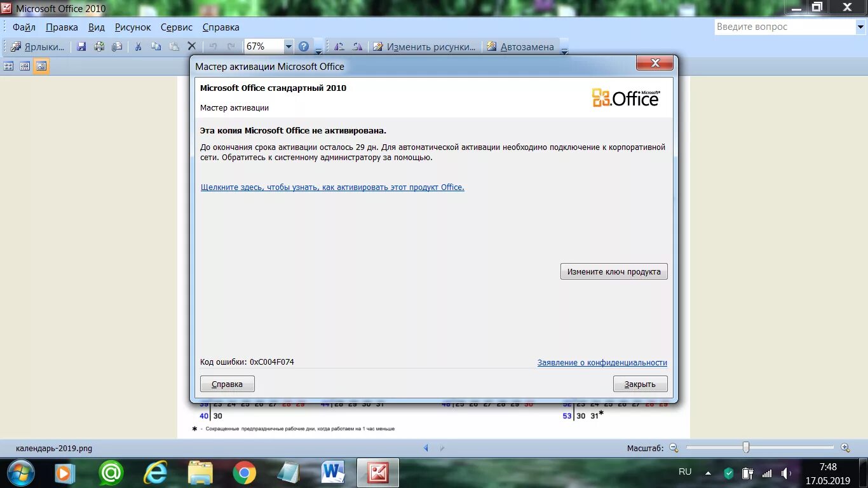Open formatting toolbar options expander
The width and height of the screenshot is (868, 488).
click(564, 48)
